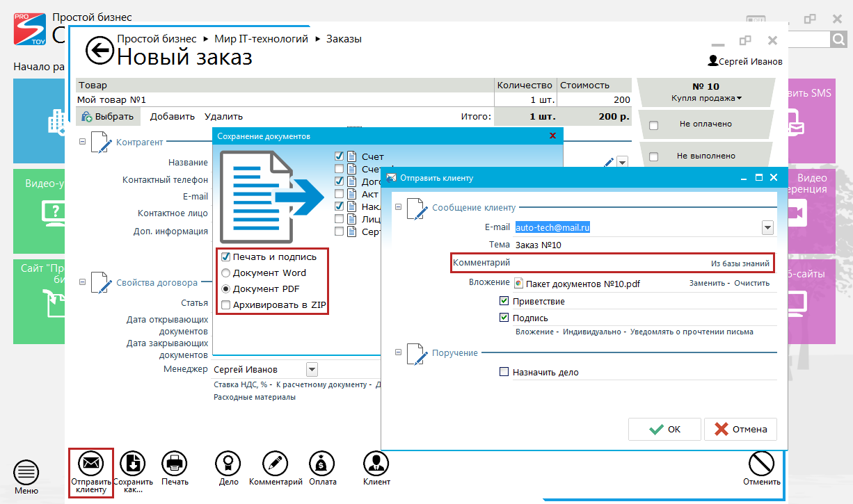Viewport: 853px width, 504px height.
Task: Open the Название dropdown arrow
Action: (622, 162)
